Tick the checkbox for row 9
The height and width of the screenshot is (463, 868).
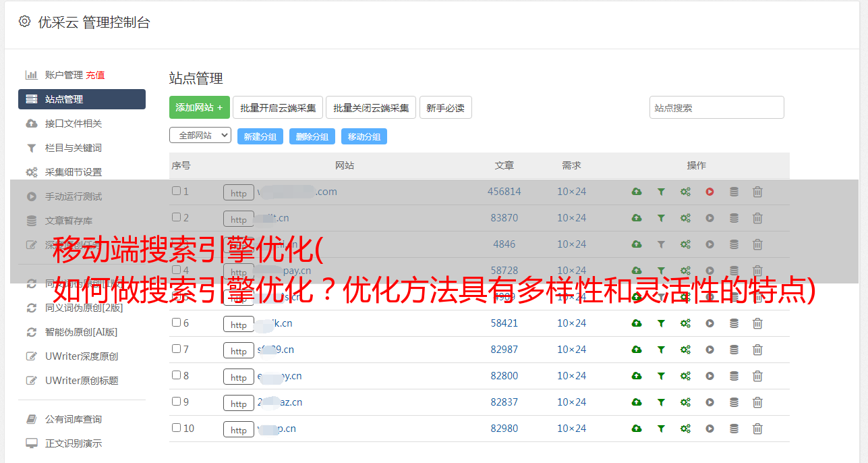click(x=176, y=402)
